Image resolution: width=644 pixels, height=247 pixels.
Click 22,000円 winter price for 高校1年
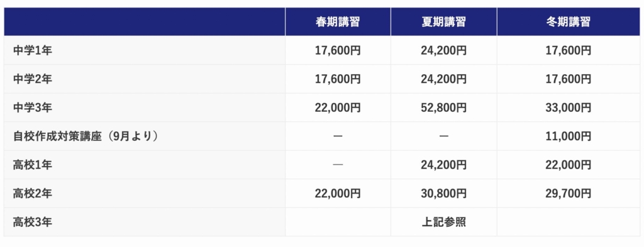(569, 165)
